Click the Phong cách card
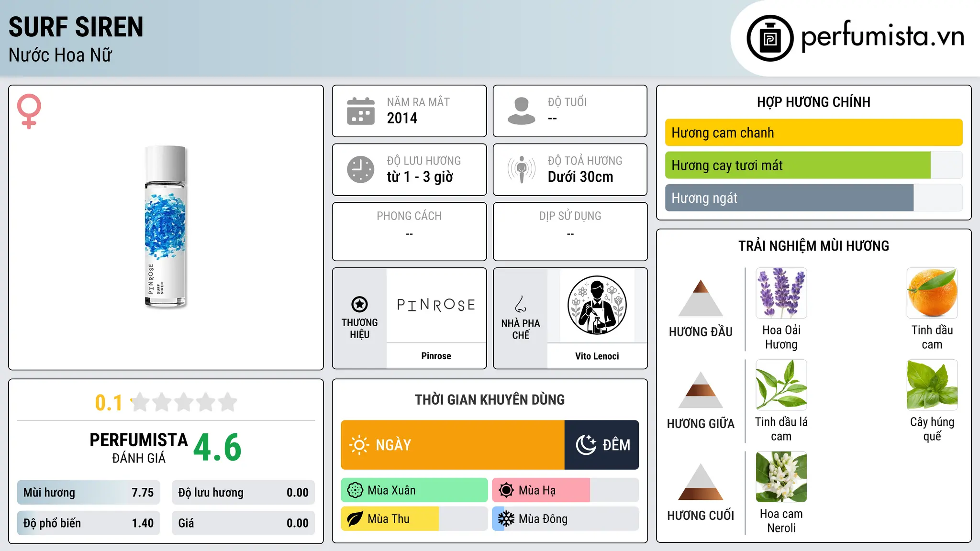The image size is (980, 551). pos(409,231)
